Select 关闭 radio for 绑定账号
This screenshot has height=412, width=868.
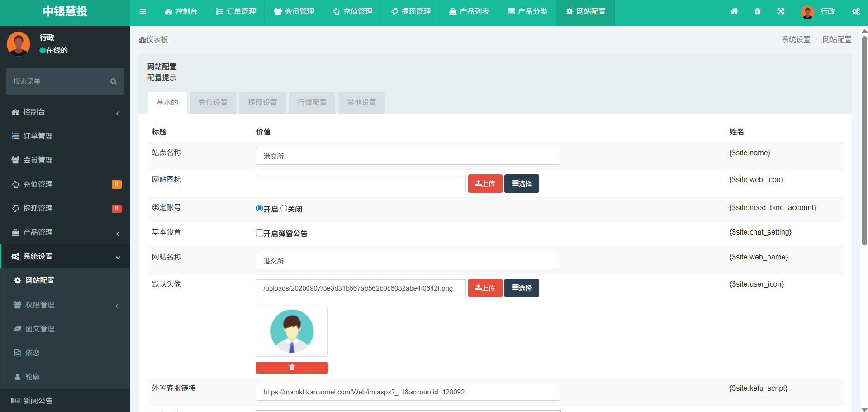coord(284,208)
